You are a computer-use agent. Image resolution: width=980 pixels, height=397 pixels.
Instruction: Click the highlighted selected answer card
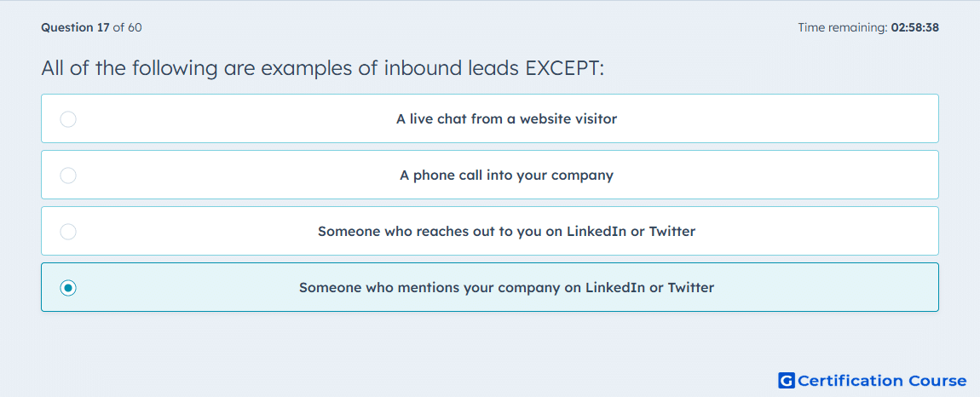point(490,287)
